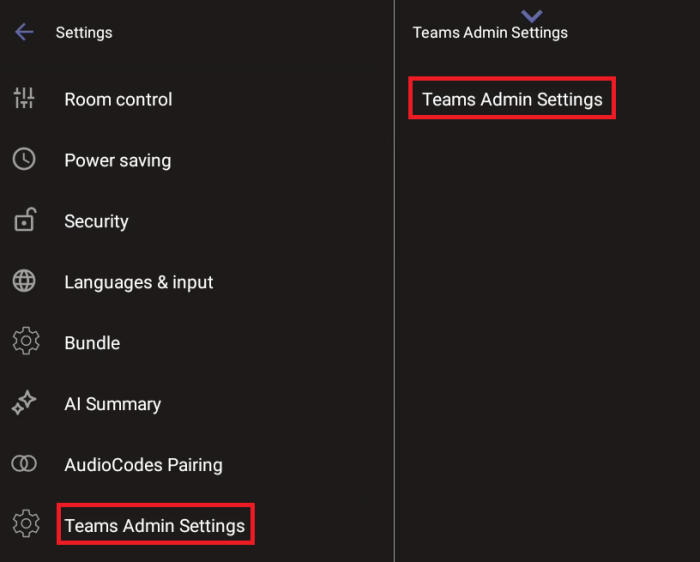700x562 pixels.
Task: Click the Security padlock icon
Action: point(24,220)
